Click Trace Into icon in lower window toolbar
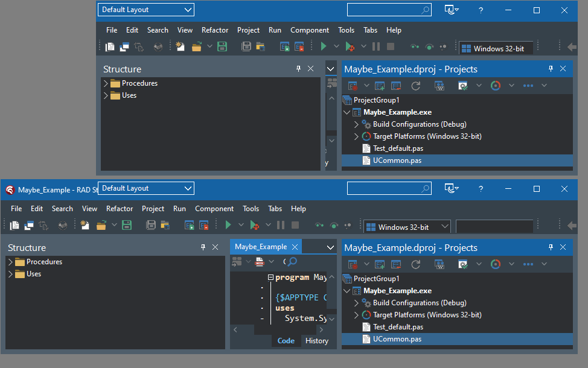 click(319, 225)
